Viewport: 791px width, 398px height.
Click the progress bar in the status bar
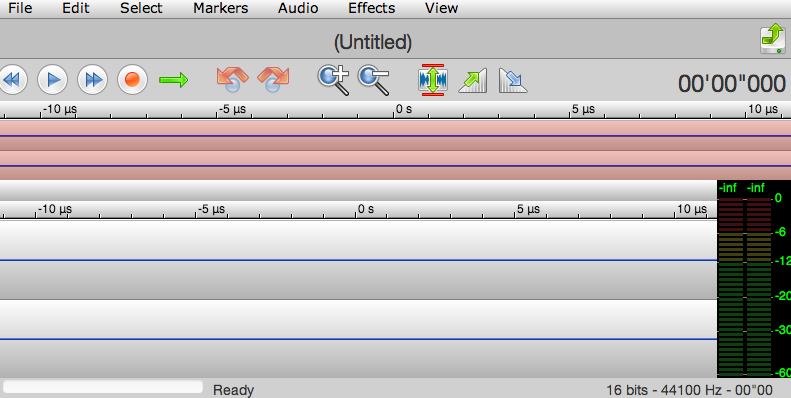pos(102,387)
